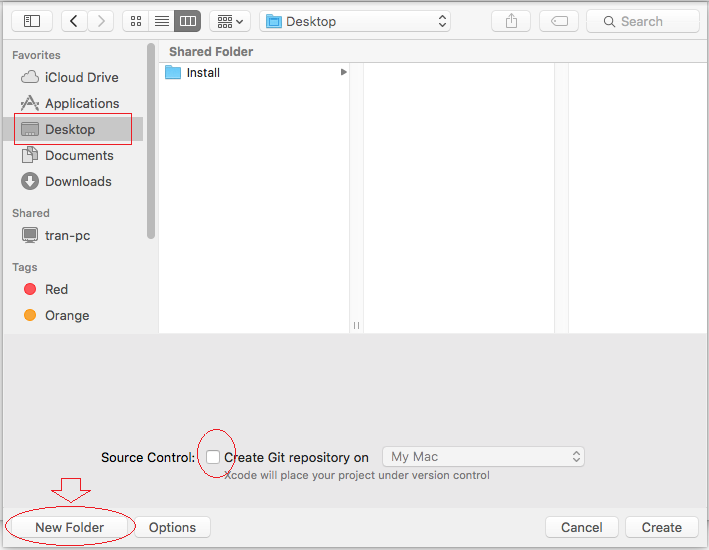Open the My Mac dropdown

(483, 457)
